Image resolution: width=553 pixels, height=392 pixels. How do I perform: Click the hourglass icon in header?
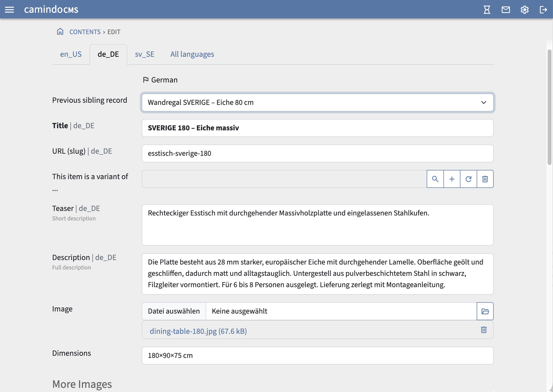coord(487,10)
